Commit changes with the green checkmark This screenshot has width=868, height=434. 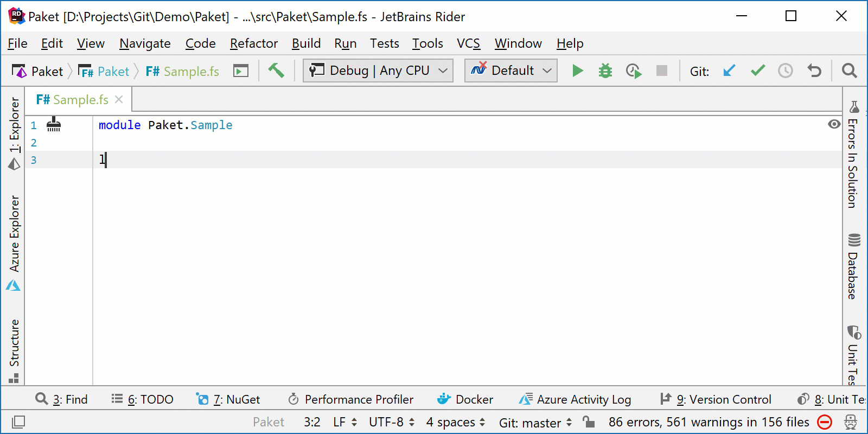pyautogui.click(x=758, y=71)
